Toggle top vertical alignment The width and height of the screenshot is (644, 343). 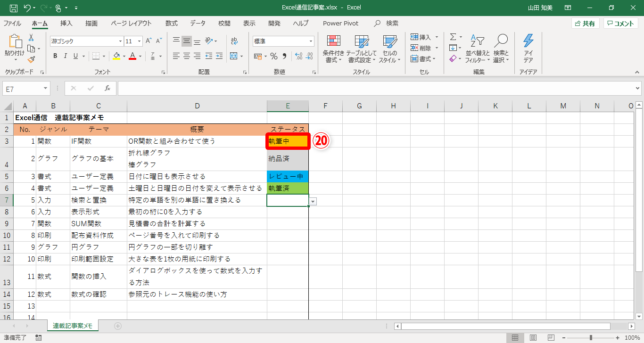pyautogui.click(x=176, y=41)
